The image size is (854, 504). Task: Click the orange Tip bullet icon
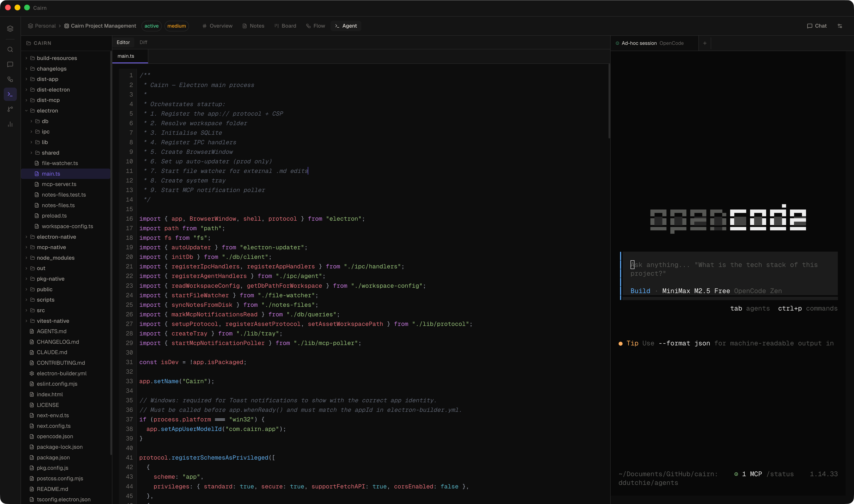click(x=621, y=343)
